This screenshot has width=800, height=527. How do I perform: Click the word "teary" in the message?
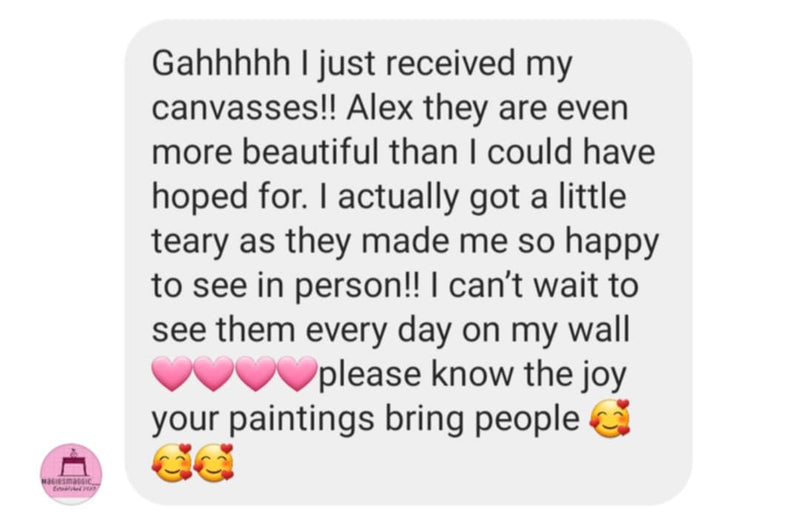(191, 242)
